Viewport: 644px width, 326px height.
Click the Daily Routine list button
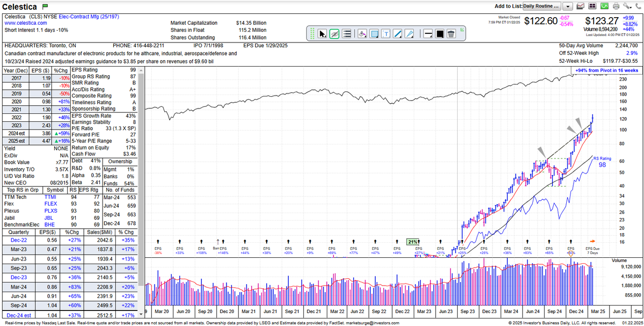coord(542,6)
